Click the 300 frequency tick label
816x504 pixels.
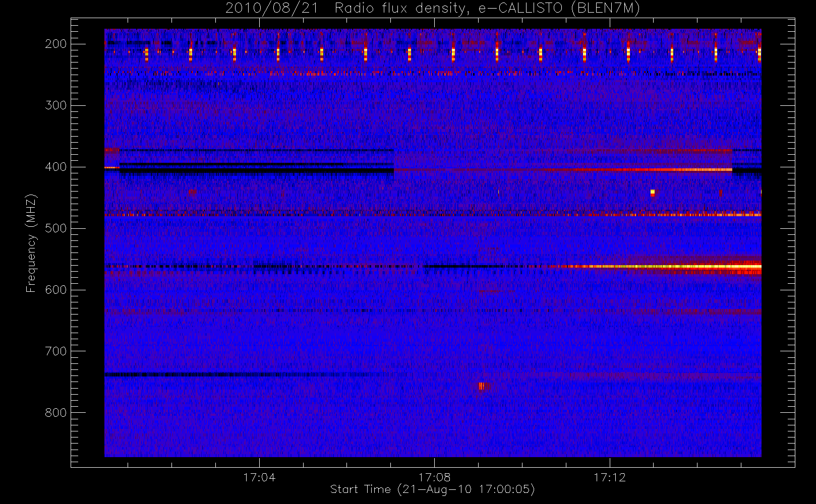click(55, 105)
